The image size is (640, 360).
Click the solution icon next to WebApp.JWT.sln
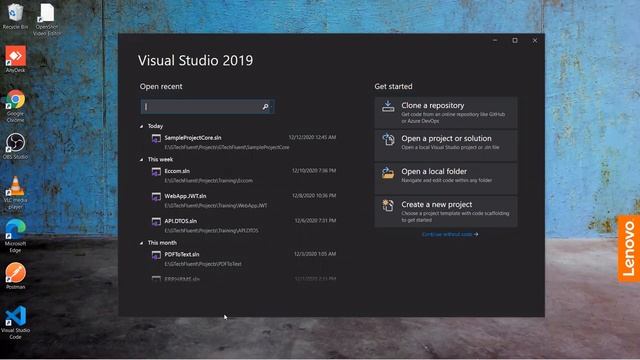[x=156, y=197]
